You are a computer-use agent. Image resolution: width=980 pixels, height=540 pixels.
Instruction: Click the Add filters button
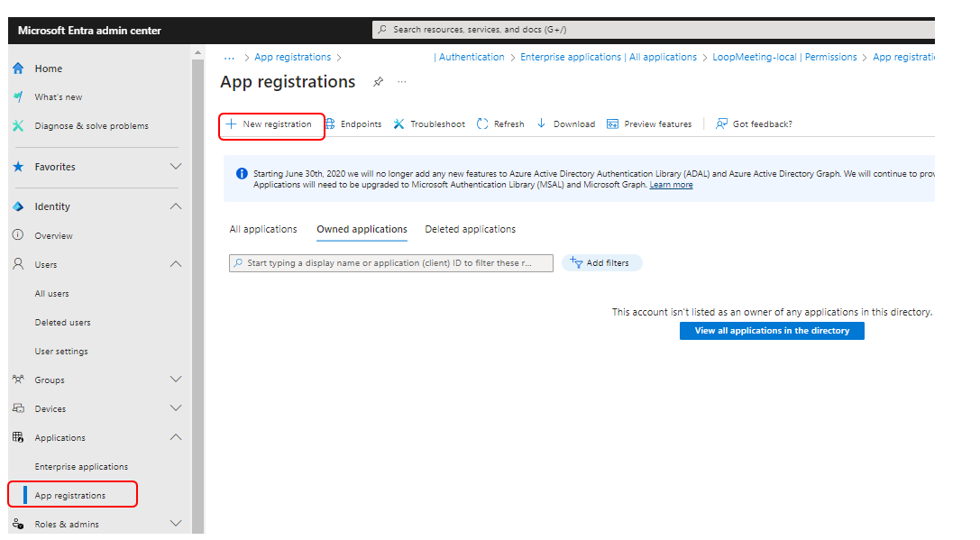pyautogui.click(x=602, y=262)
